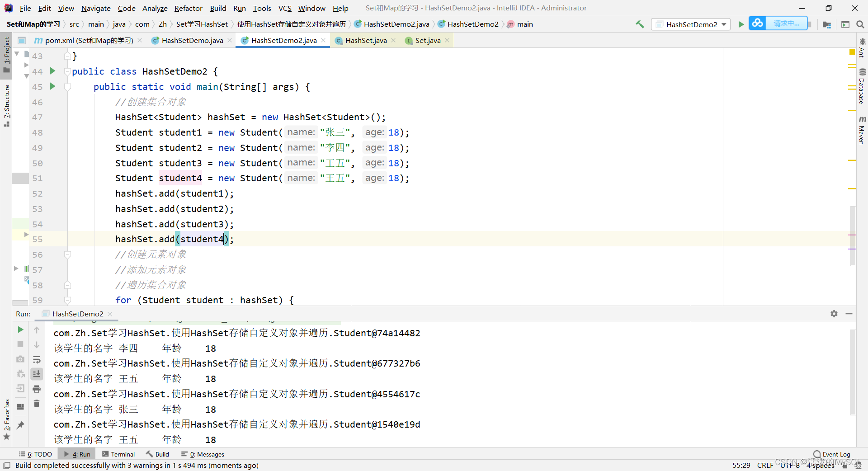868x471 pixels.
Task: Print the console output
Action: 37,389
